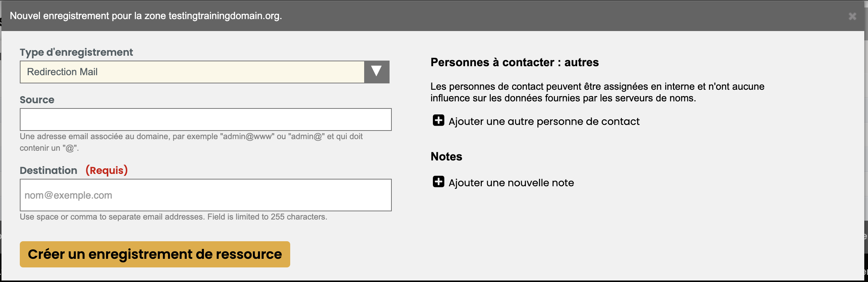Click plus icon for adding new note

[x=438, y=182]
